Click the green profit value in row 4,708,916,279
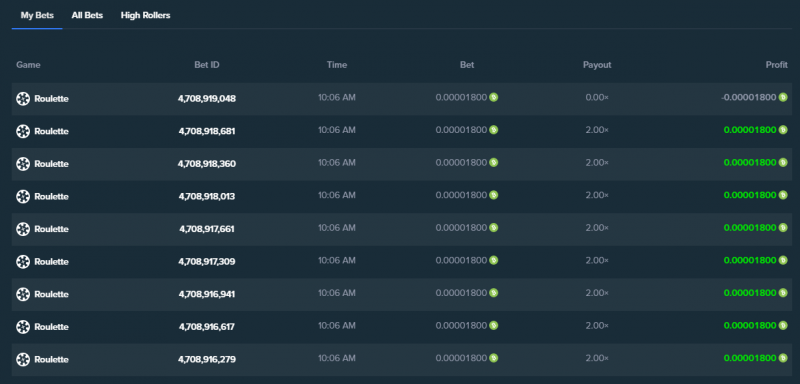800x384 pixels. coord(750,359)
